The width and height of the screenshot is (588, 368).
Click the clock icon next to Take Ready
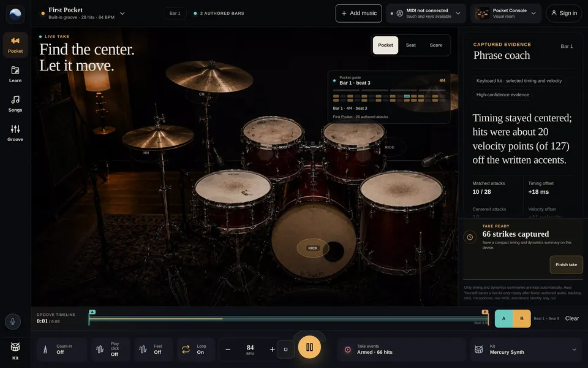(x=470, y=237)
